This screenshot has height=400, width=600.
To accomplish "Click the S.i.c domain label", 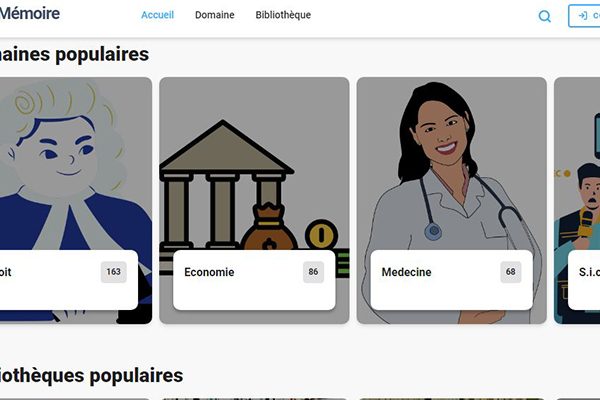I will (x=589, y=272).
